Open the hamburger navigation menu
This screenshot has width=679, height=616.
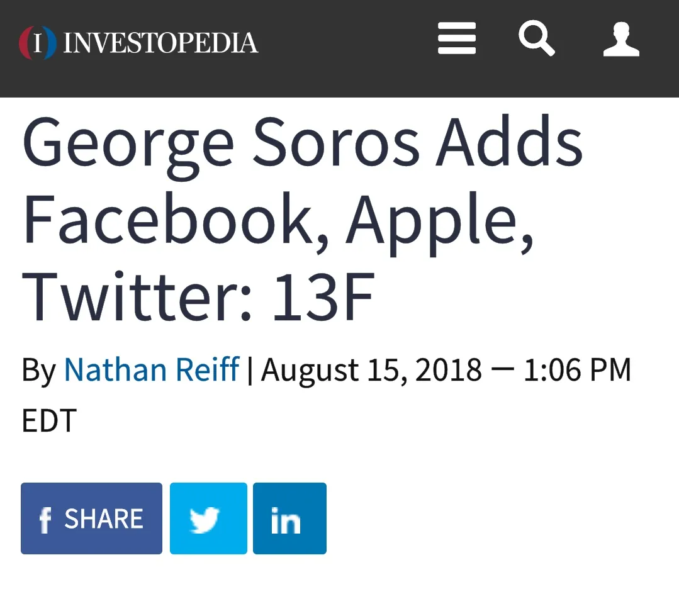[x=456, y=38]
